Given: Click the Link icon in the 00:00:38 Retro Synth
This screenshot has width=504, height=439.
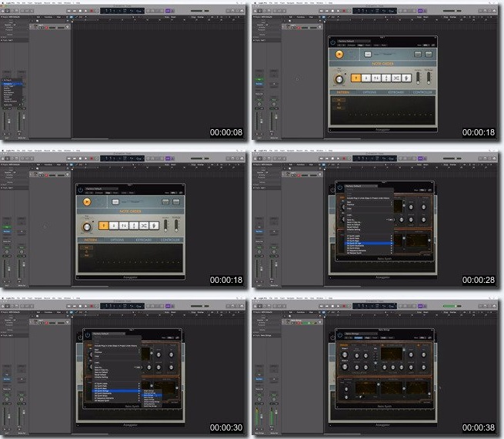Looking at the screenshot, I should 430,338.
